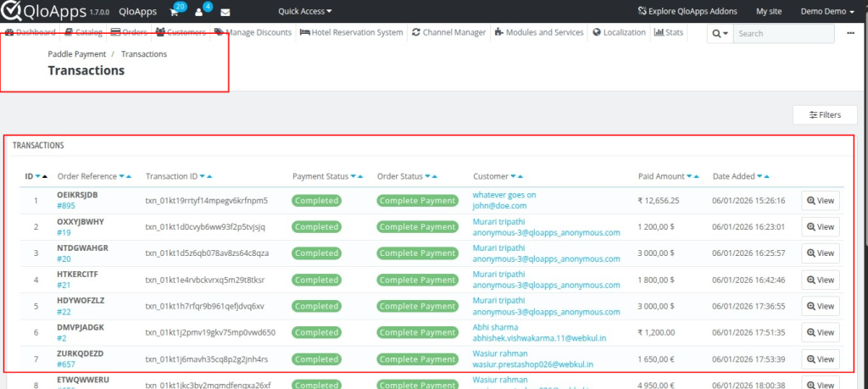Open the Manage Discounts menu
Image resolution: width=868 pixels, height=389 pixels.
(253, 33)
